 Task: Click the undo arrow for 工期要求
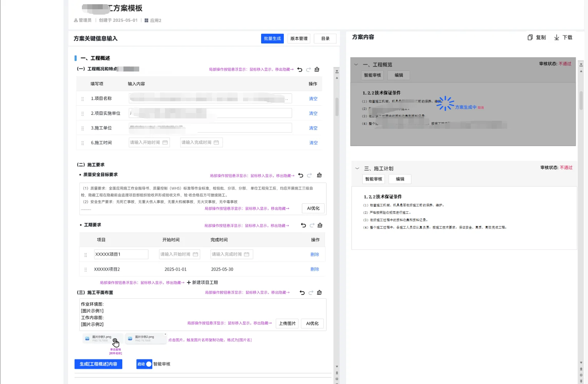(303, 225)
